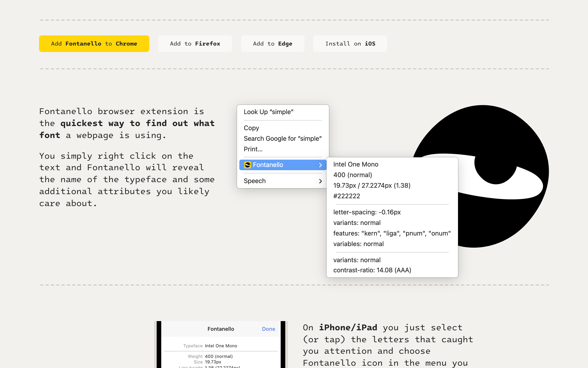Open the Fontanello context menu item
This screenshot has width=588, height=368.
(283, 165)
